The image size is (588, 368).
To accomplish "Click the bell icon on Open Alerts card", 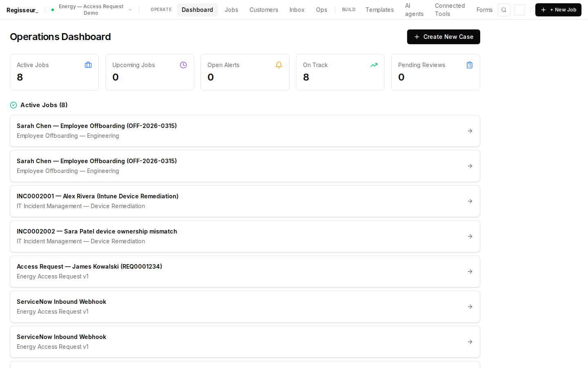I will pyautogui.click(x=279, y=65).
